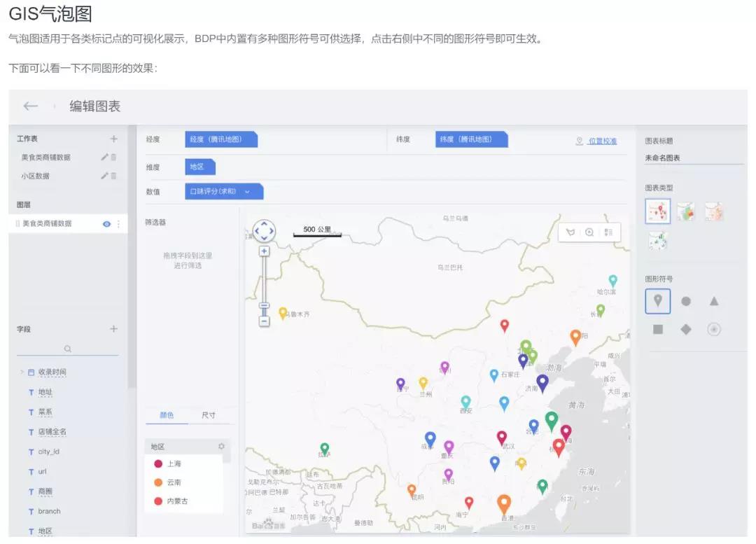This screenshot has height=544, width=756.
Task: Select the branch field
Action: (49, 511)
